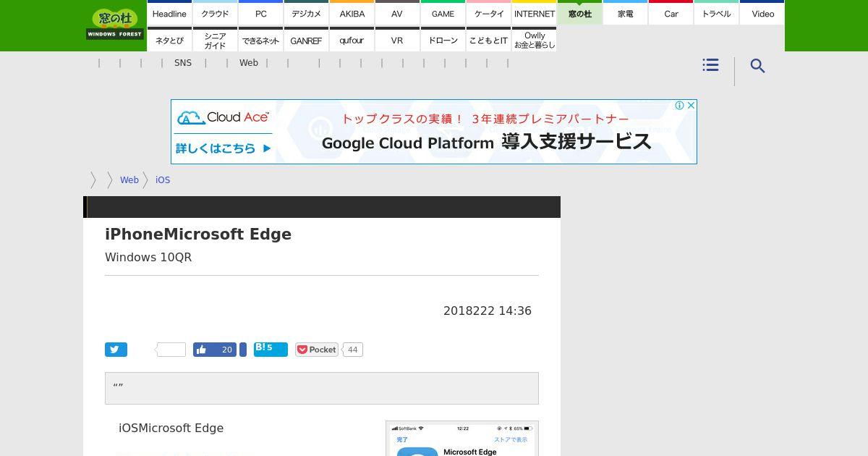Screen dimensions: 868x456
Task: Open the こどもとIT site tab
Action: (x=488, y=40)
